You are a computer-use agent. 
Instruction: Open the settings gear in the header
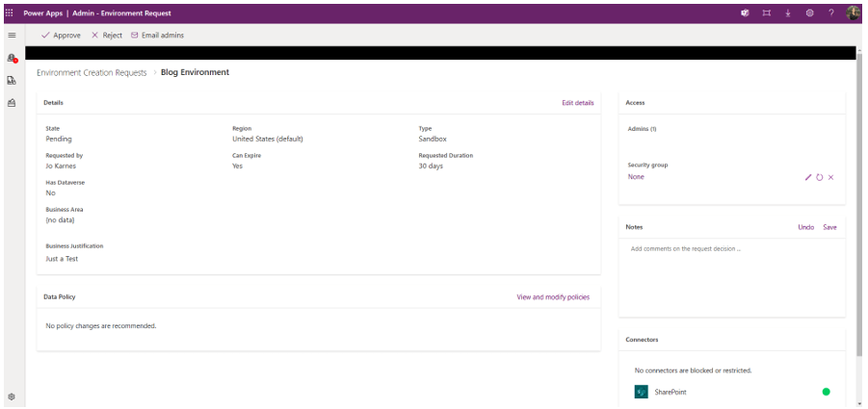coord(809,13)
